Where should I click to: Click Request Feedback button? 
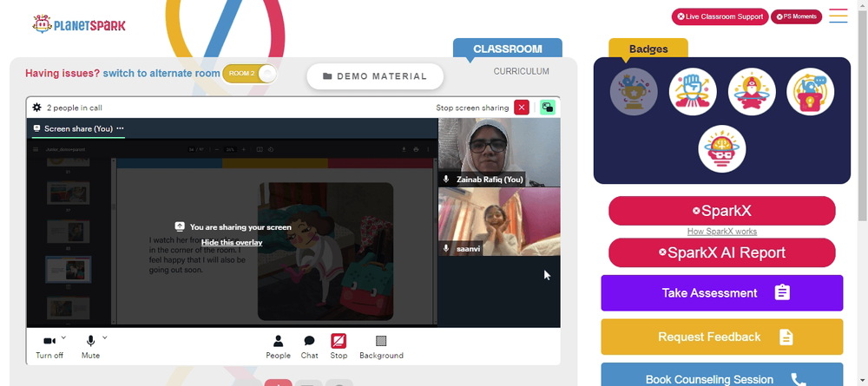point(722,337)
